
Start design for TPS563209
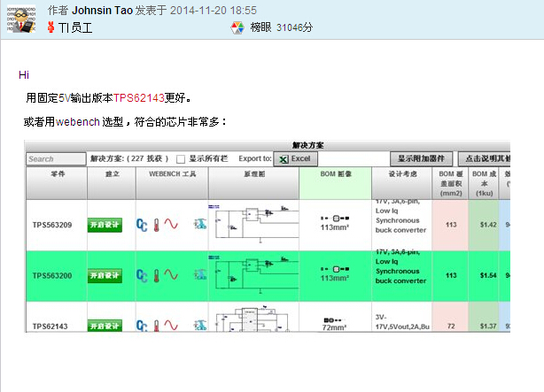105,225
